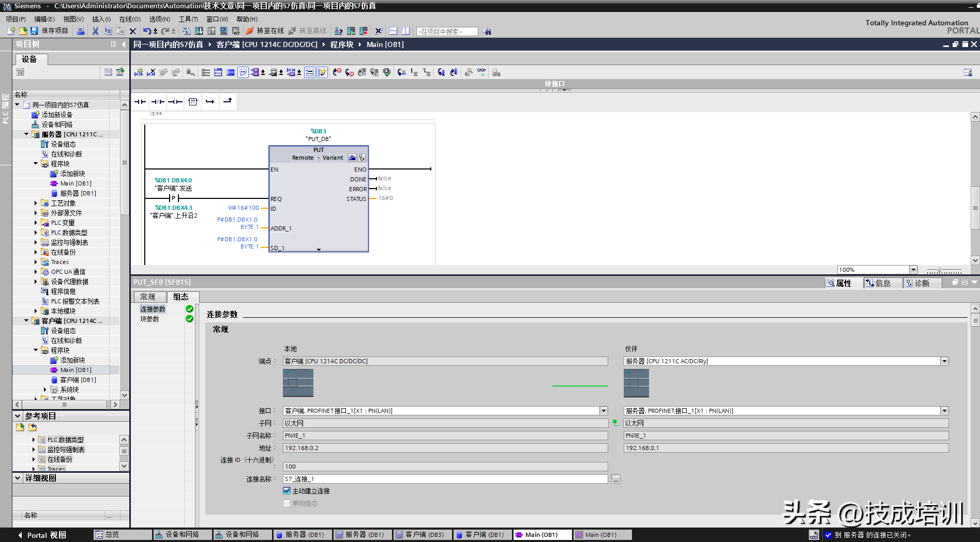Click the Save project (保存项目) icon
This screenshot has width=980, height=542.
34,31
